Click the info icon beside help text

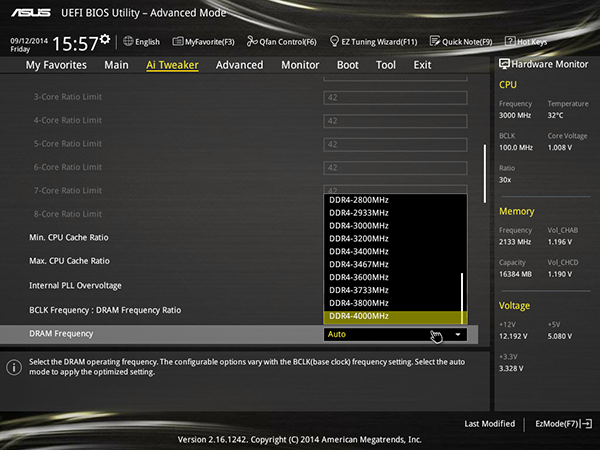[14, 367]
